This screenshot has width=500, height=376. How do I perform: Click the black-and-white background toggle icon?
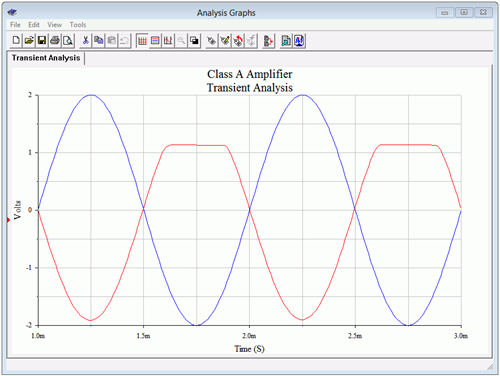[194, 41]
